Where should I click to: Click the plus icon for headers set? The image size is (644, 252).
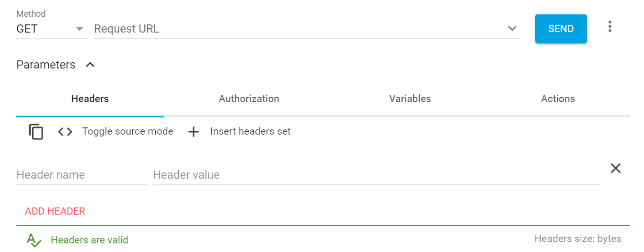(193, 132)
